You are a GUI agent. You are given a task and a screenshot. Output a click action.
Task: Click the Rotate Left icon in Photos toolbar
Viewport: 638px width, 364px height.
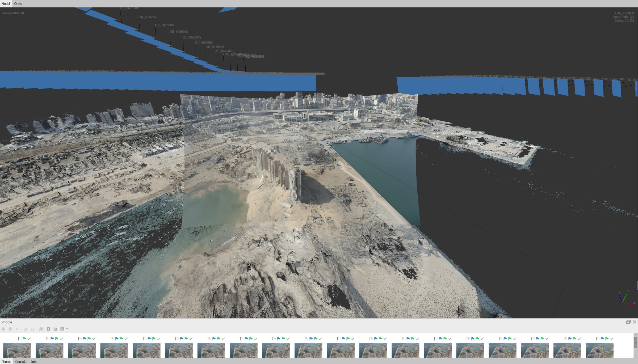[26, 329]
